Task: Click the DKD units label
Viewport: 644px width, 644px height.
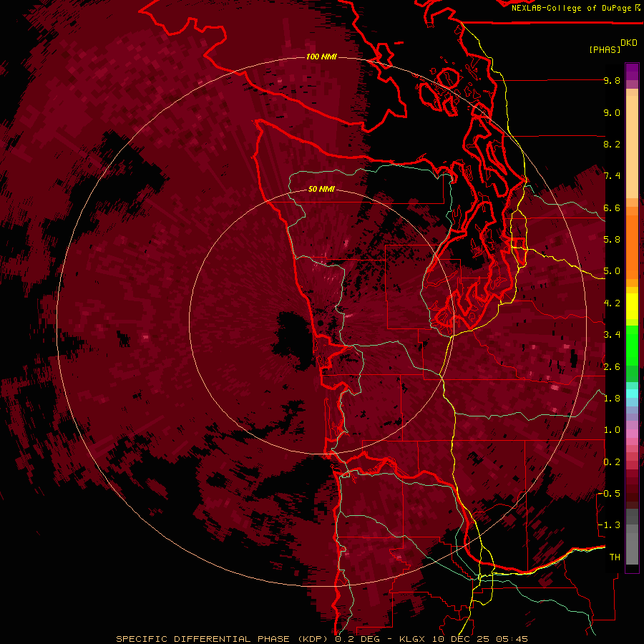Action: (x=629, y=43)
